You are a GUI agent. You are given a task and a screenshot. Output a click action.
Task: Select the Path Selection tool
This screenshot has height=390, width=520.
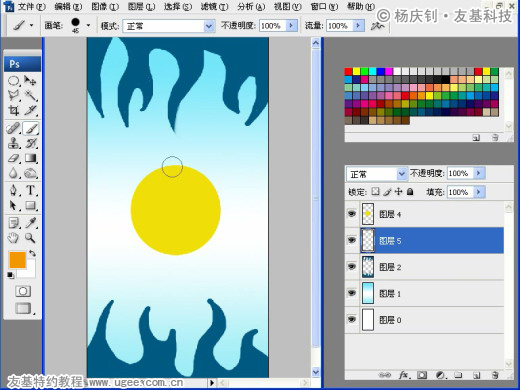pyautogui.click(x=14, y=205)
